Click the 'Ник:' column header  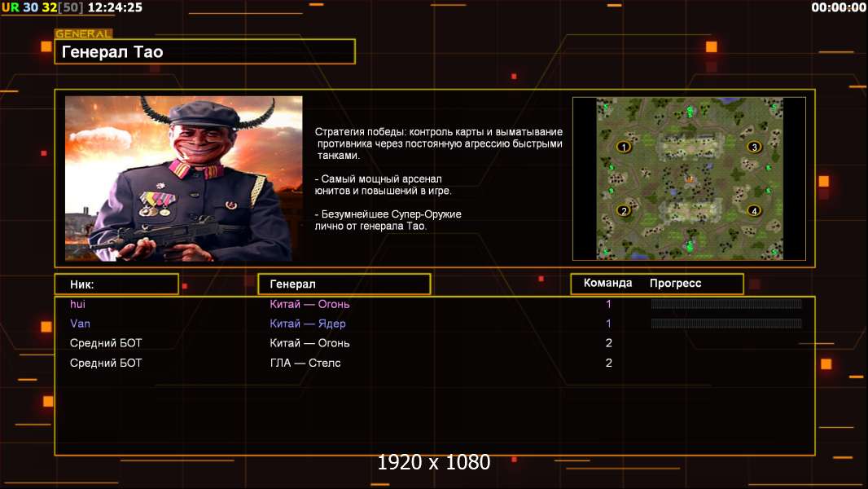tap(116, 284)
